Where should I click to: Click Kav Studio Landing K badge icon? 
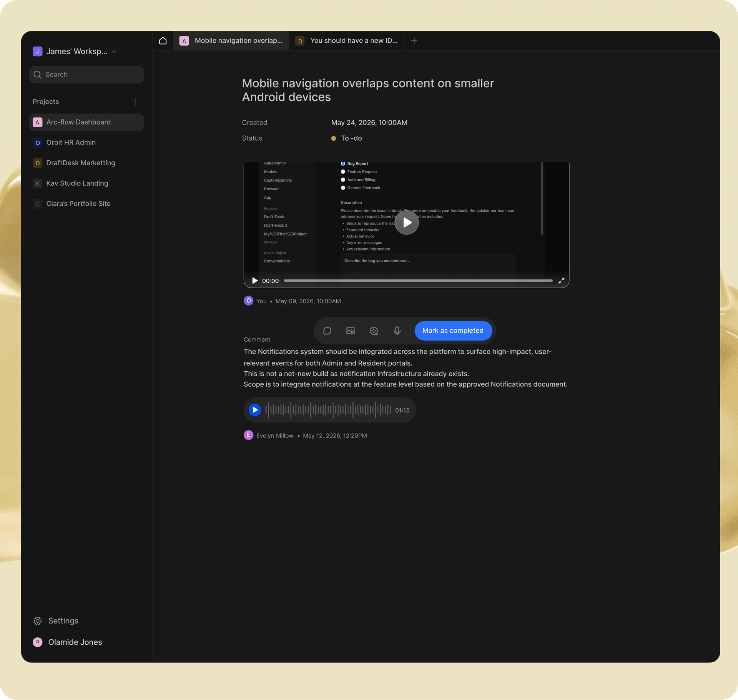(x=37, y=183)
